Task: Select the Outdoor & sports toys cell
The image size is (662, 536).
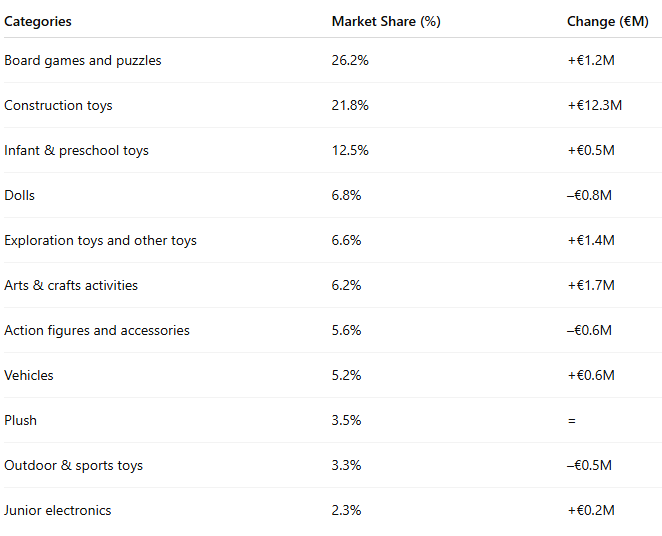Action: pos(74,465)
